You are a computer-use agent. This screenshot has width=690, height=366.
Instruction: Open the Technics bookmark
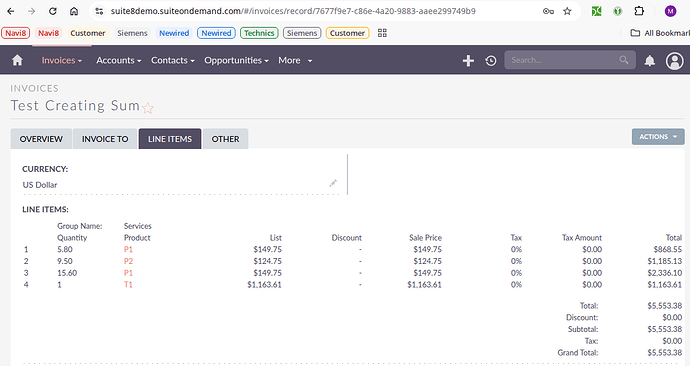coord(259,33)
